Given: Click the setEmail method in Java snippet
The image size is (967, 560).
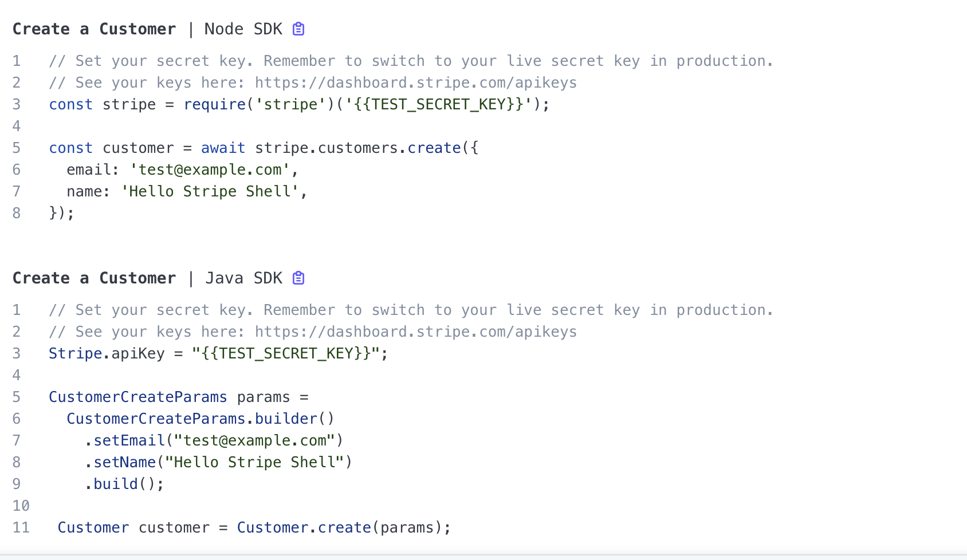Looking at the screenshot, I should point(129,441).
